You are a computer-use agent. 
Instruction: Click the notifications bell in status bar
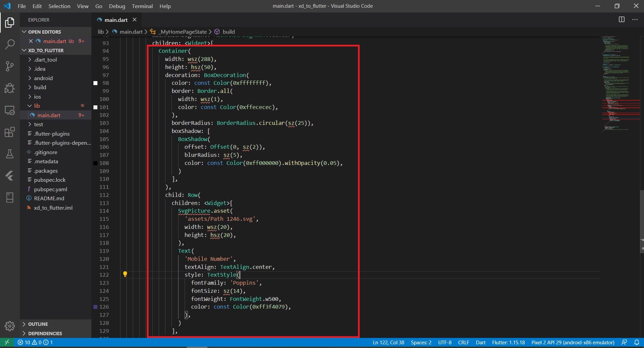click(638, 342)
